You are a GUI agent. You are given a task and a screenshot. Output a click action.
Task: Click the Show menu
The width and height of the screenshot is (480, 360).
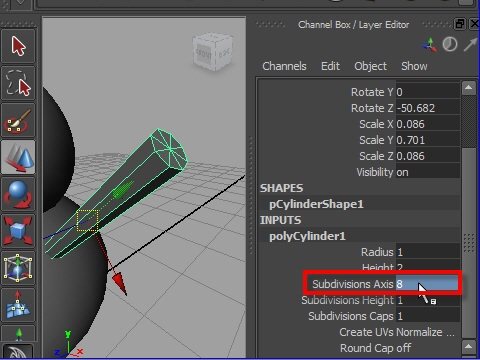pyautogui.click(x=414, y=66)
